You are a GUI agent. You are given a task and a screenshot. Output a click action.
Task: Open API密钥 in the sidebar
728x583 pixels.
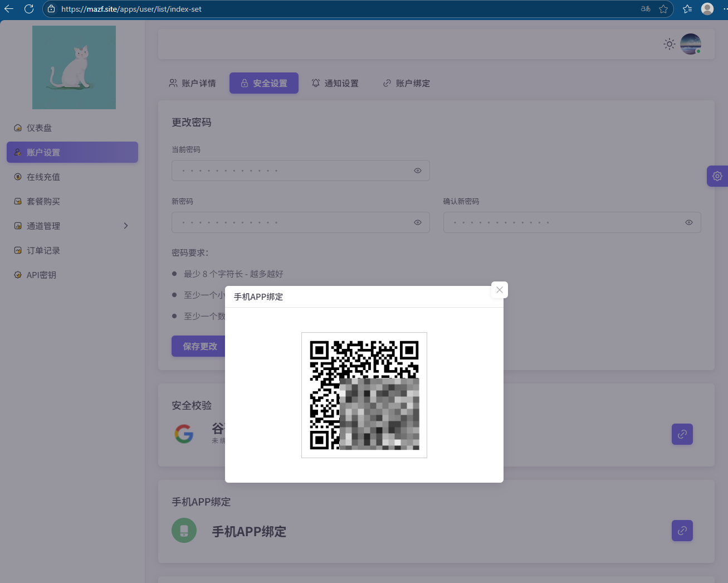coord(72,275)
